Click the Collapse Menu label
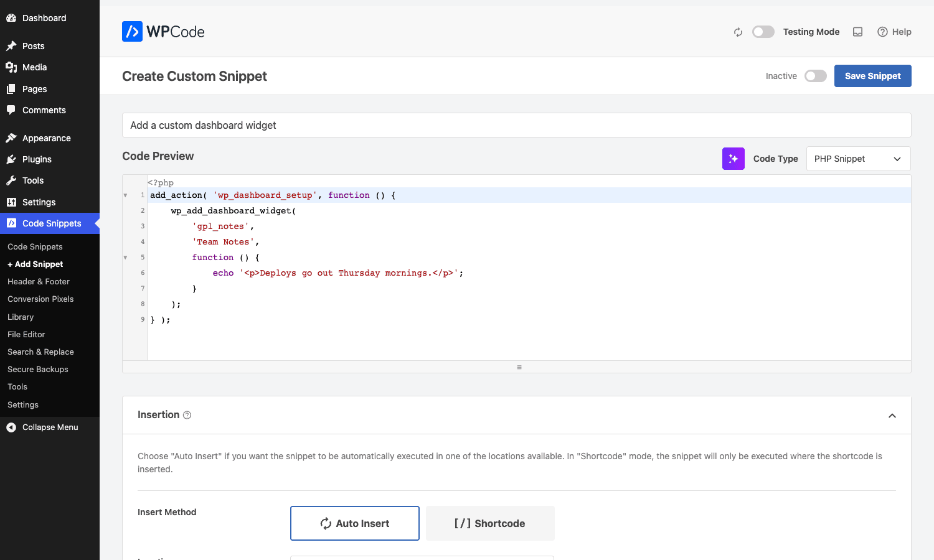Image resolution: width=934 pixels, height=560 pixels. click(x=50, y=427)
